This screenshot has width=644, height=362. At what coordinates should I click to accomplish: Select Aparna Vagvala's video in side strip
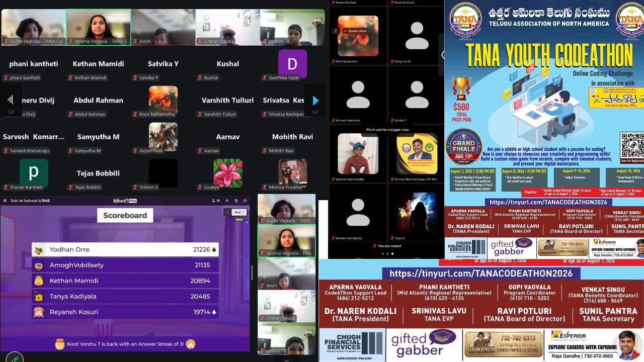pos(287,241)
